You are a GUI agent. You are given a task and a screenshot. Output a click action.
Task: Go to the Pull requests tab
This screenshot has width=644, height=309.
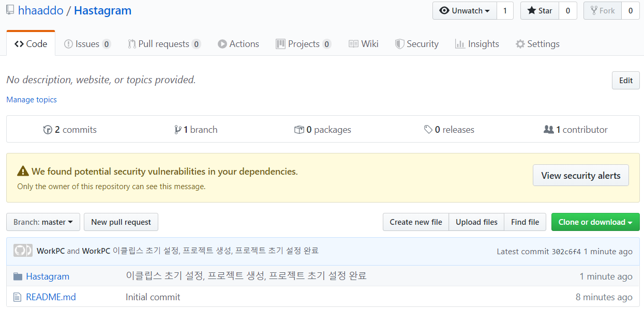(164, 44)
